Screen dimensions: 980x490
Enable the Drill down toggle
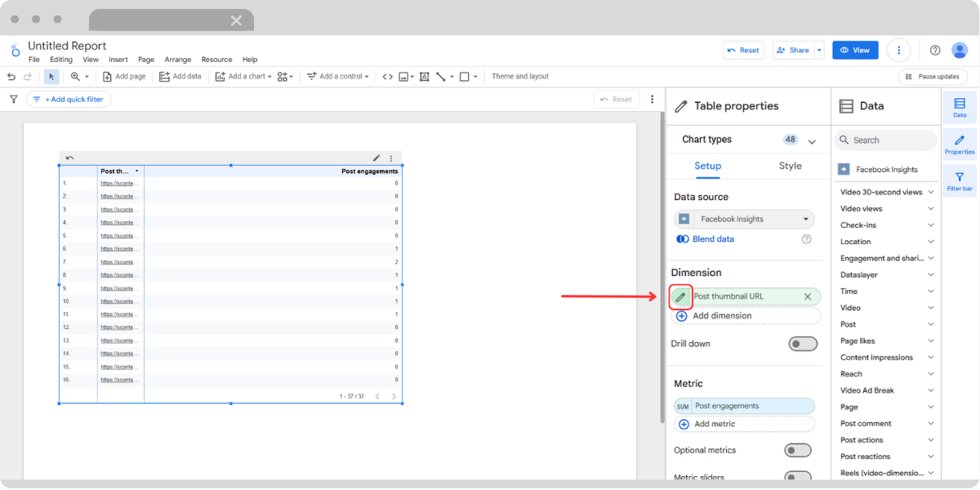tap(802, 344)
